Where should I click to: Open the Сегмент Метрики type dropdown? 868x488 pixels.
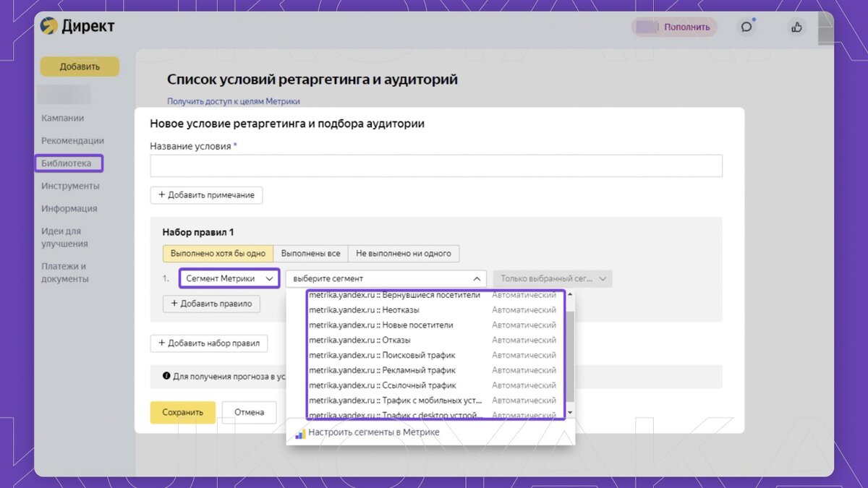coord(229,278)
